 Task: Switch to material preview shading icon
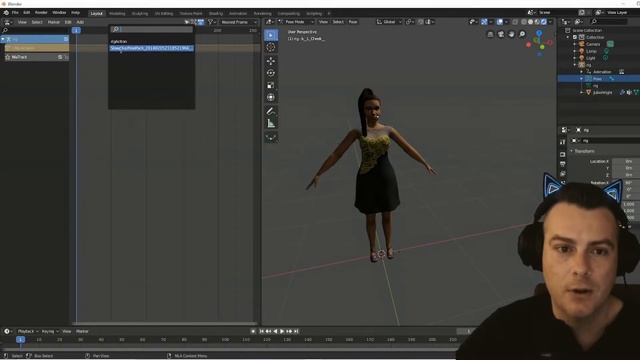click(x=537, y=22)
